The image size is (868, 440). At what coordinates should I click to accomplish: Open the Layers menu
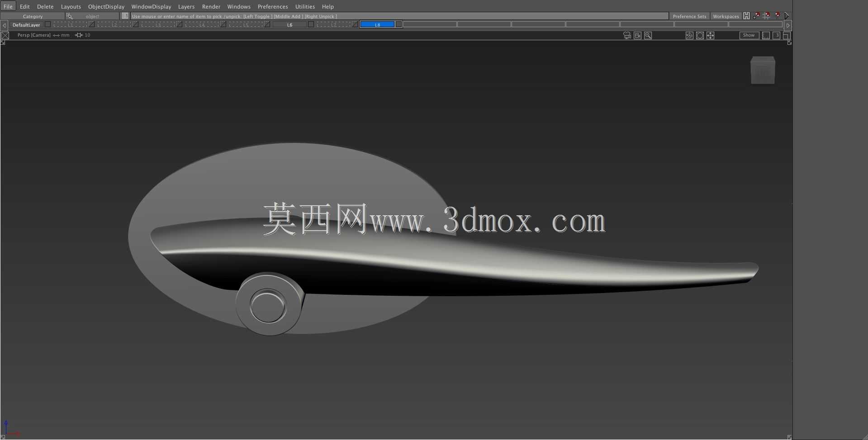pyautogui.click(x=186, y=6)
